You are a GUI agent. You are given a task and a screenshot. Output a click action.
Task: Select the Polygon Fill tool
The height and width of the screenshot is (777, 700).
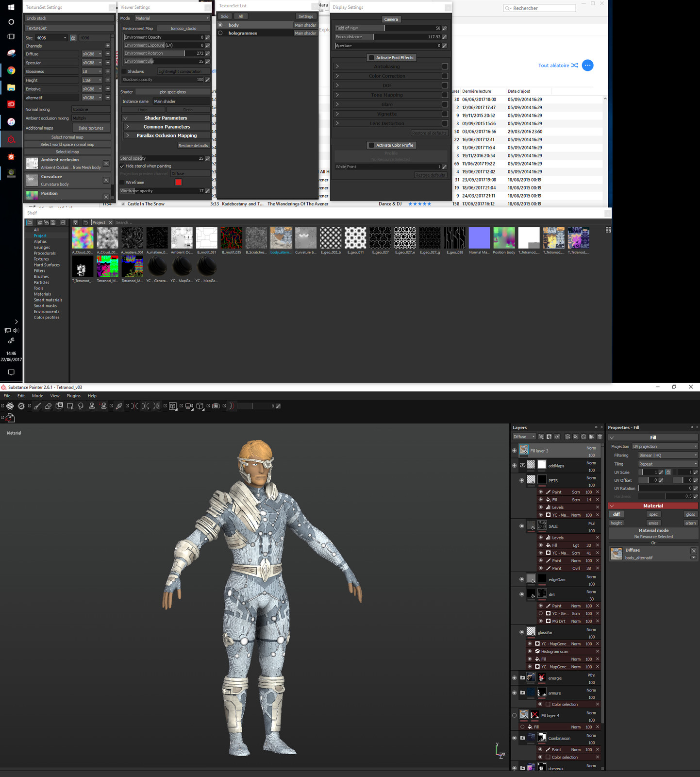click(x=70, y=406)
